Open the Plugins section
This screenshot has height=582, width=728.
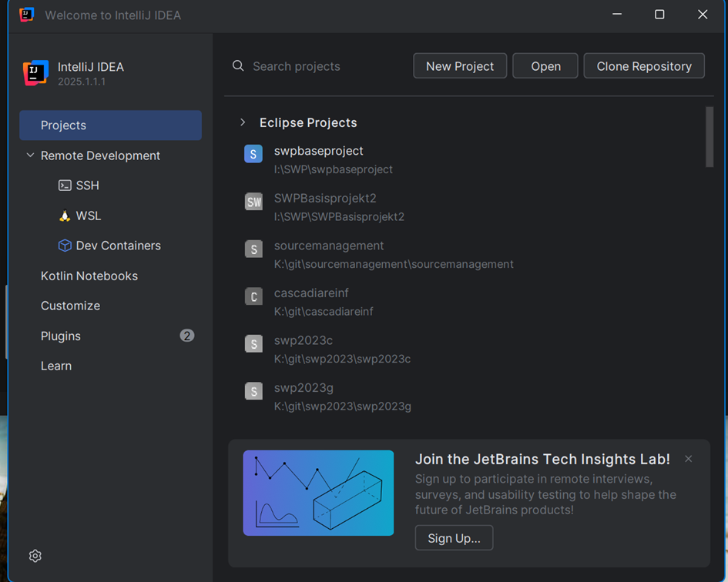61,336
